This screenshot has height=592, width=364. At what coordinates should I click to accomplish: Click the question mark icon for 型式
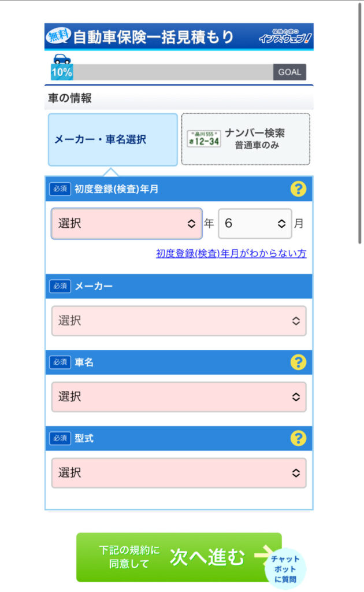coord(298,438)
